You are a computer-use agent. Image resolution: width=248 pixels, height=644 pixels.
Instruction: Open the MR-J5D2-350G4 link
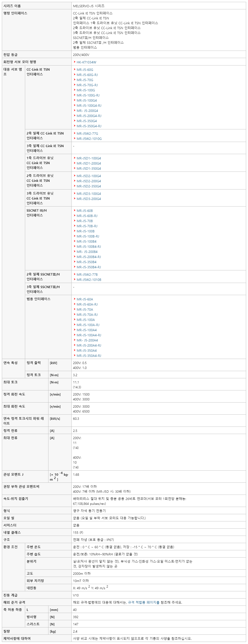[89, 186]
